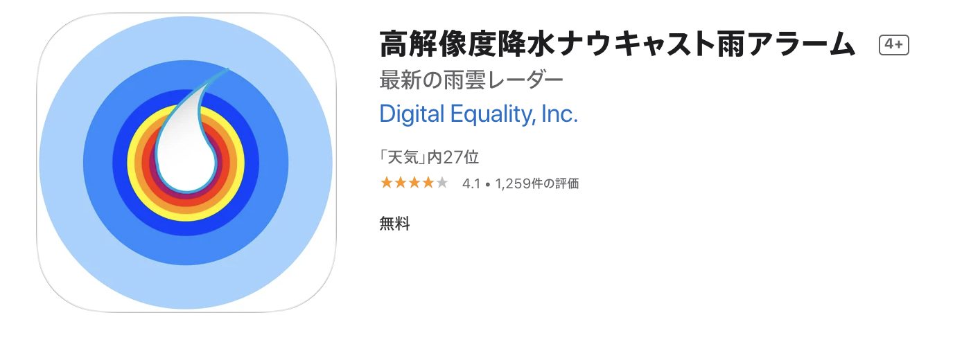This screenshot has width=980, height=342.
Task: Click the 4+ age rating badge
Action: (893, 45)
